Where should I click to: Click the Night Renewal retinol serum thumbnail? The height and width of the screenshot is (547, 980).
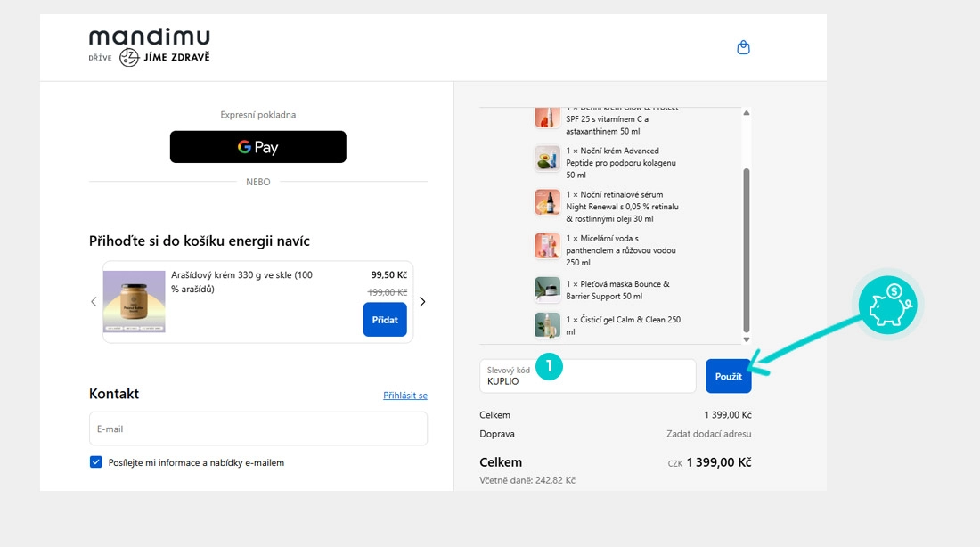click(547, 202)
